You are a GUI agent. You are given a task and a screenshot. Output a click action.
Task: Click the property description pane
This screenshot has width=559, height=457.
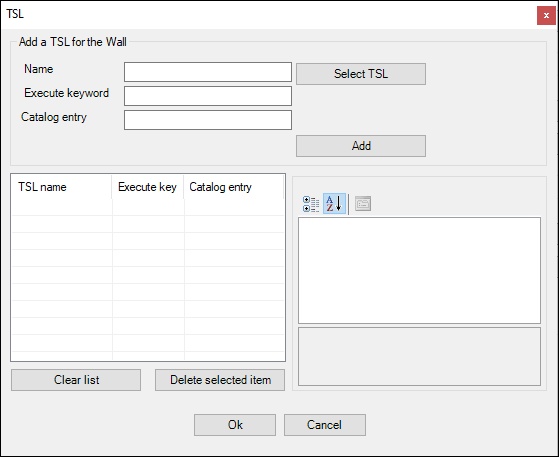click(419, 356)
